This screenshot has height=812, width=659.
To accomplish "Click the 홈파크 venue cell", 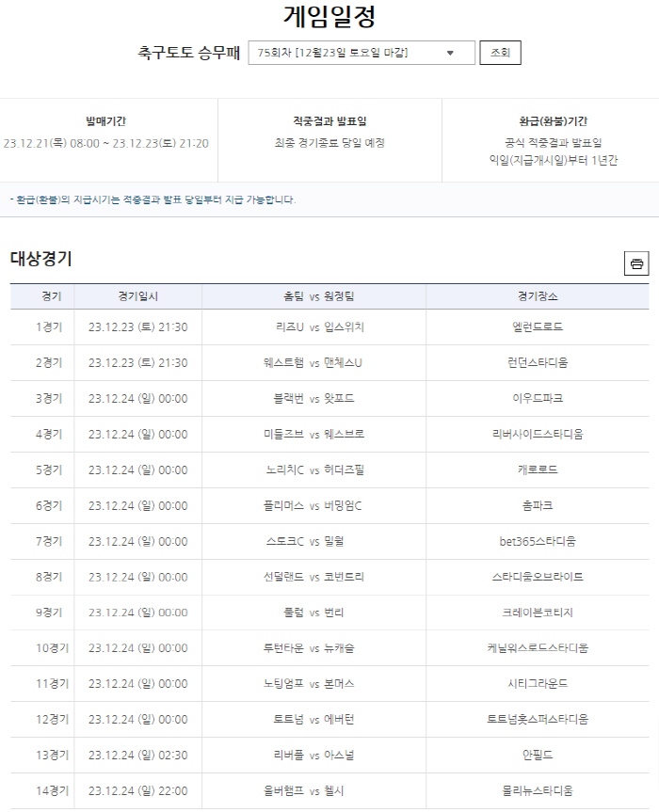I will [x=538, y=506].
